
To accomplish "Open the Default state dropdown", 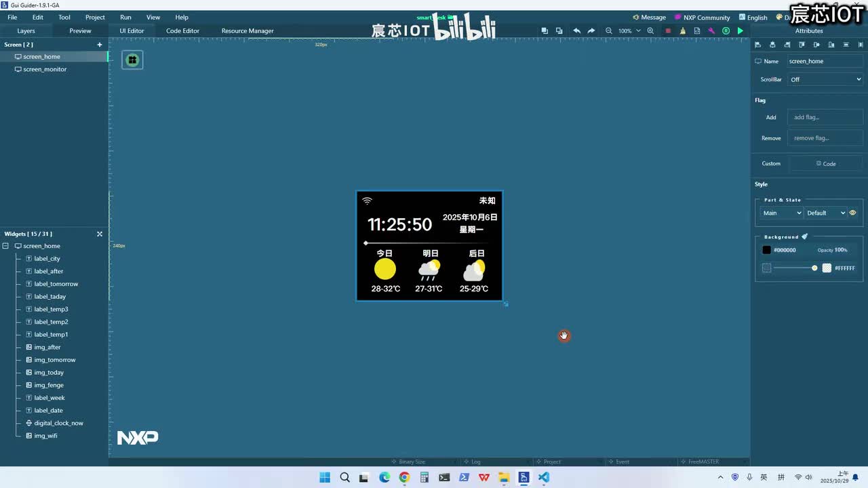I will pos(826,213).
